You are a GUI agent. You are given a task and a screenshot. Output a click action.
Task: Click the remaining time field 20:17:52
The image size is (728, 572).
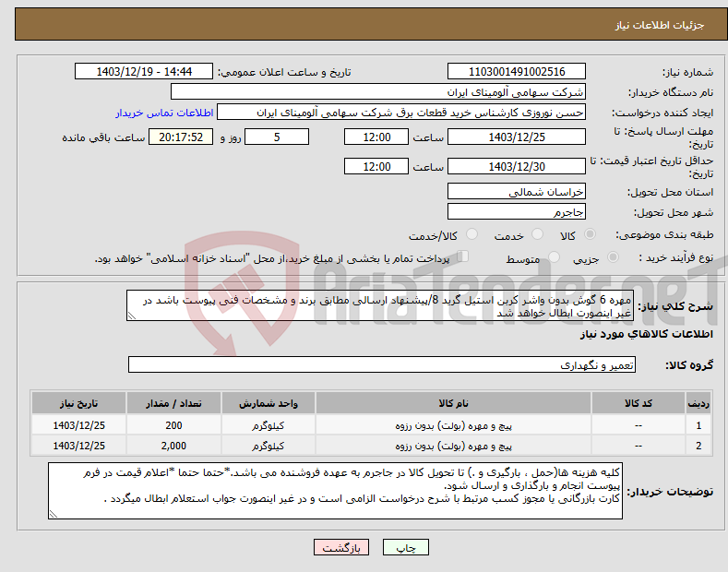[181, 137]
